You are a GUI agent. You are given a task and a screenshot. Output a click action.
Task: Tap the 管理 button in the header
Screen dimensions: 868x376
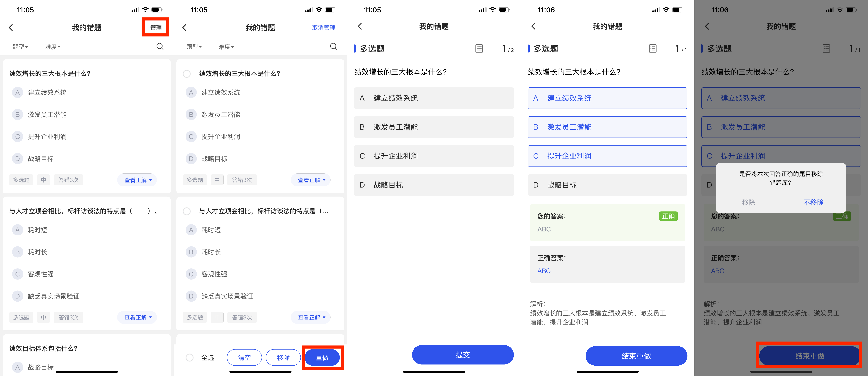(156, 27)
